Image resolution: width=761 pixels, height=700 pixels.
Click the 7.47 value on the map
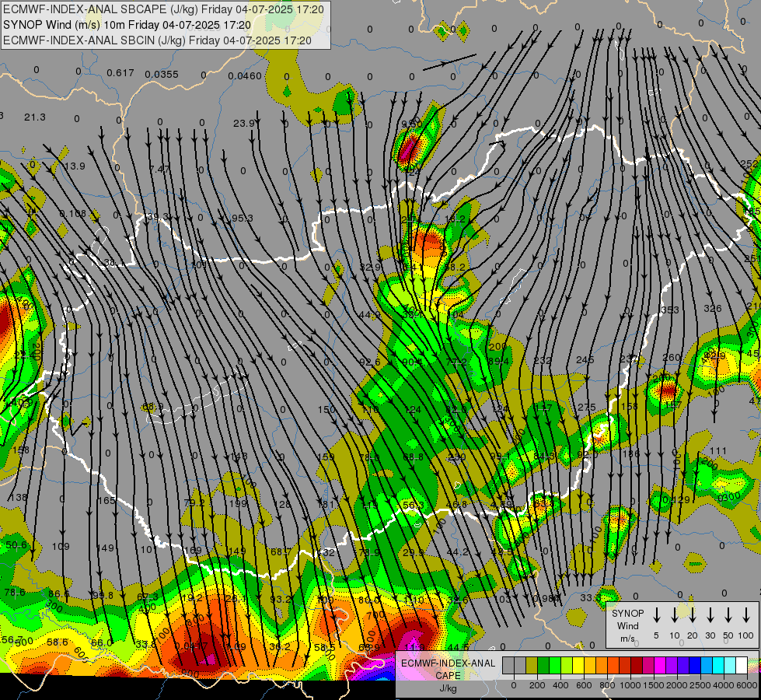click(x=159, y=169)
